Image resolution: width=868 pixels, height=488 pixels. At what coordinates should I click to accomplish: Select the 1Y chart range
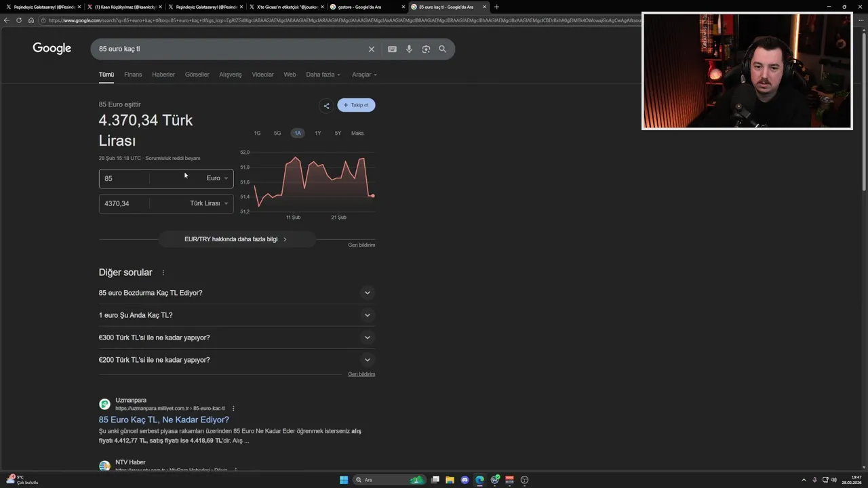(x=317, y=133)
